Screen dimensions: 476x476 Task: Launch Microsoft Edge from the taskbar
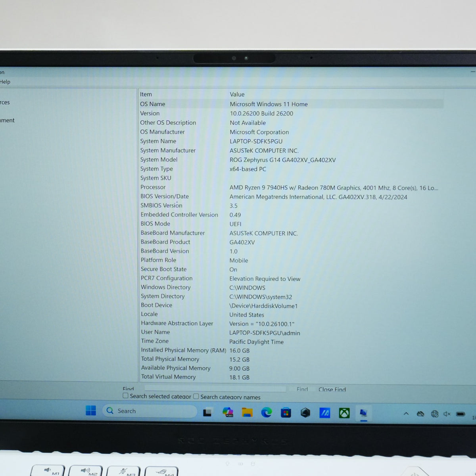(x=267, y=413)
